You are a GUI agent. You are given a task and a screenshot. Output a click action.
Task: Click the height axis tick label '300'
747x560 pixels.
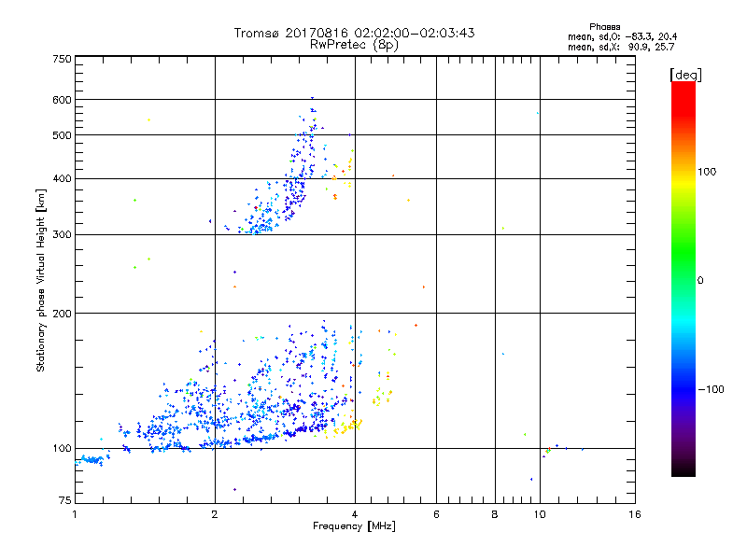[63, 235]
